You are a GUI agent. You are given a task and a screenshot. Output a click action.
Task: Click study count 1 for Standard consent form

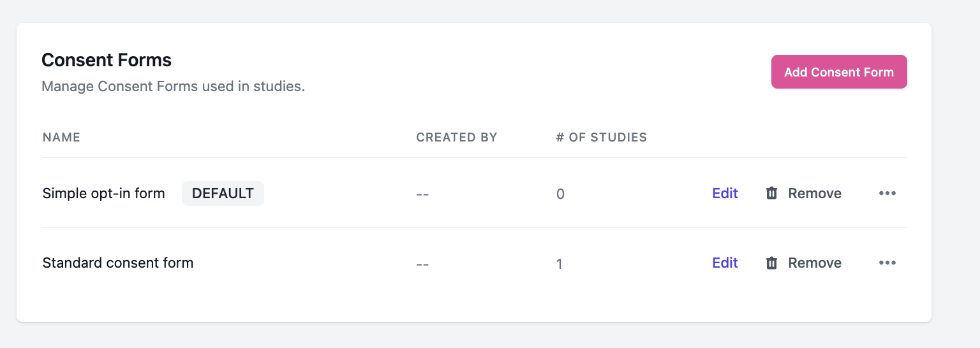point(559,263)
